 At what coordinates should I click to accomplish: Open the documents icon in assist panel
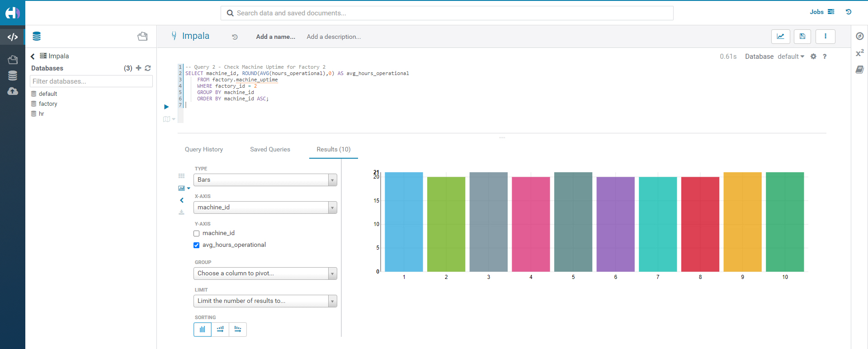click(x=142, y=36)
